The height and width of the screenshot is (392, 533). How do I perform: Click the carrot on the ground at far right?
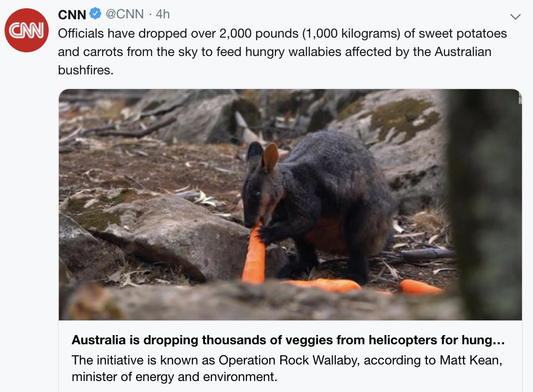[420, 287]
